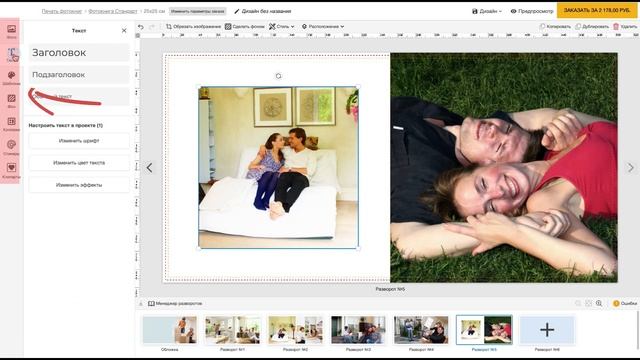Expand the Style dropdown
This screenshot has height=360, width=640.
pyautogui.click(x=282, y=27)
